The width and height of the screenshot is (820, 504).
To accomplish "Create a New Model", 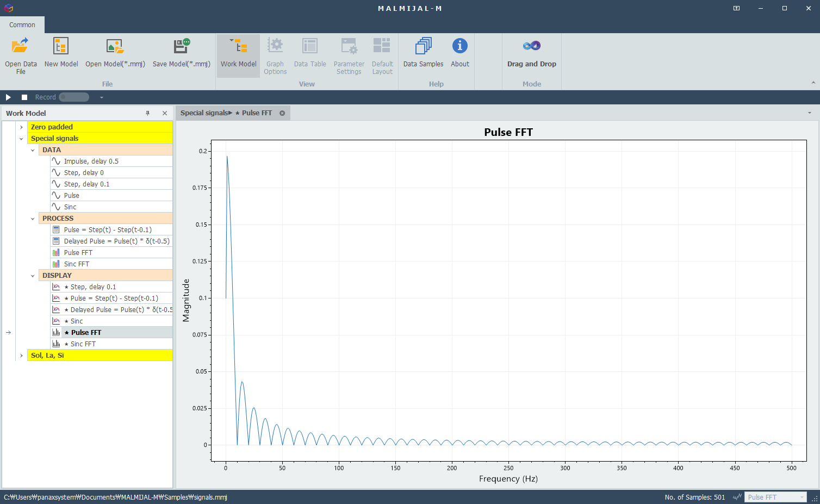I will (61, 53).
